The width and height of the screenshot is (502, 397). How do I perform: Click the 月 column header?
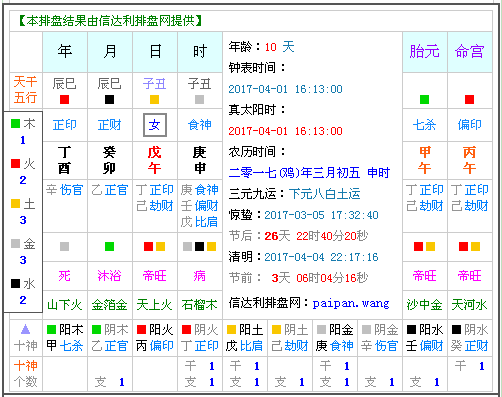tap(110, 52)
